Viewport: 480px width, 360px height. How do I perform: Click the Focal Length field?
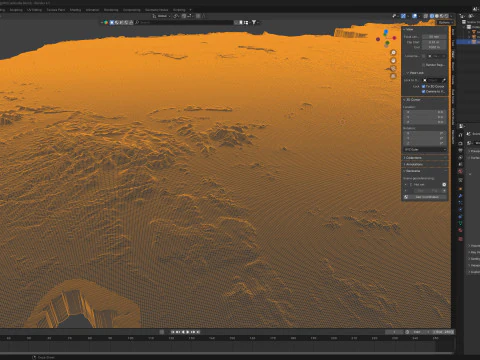[434, 37]
